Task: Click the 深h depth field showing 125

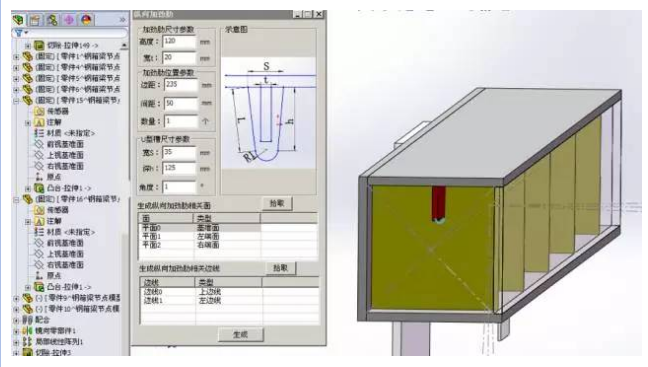Action: 179,168
